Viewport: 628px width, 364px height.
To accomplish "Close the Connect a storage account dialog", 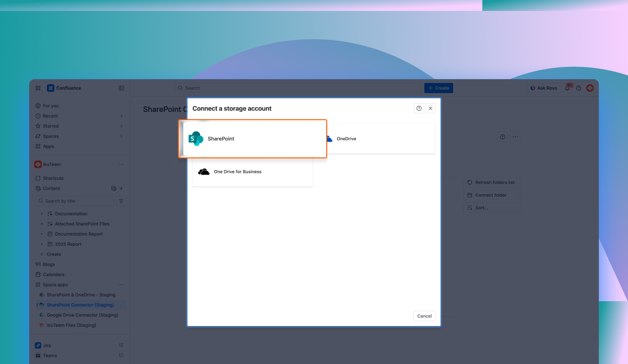I will 430,108.
